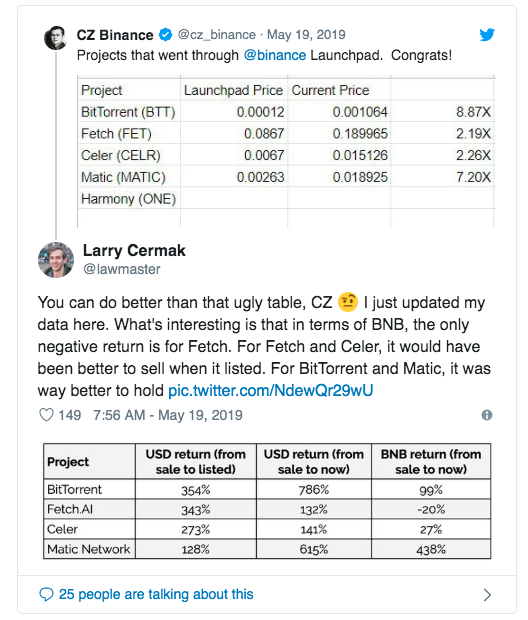Viewport: 528px width, 620px height.
Task: Click the May 19, 2019 quoted tweet date
Action: [306, 35]
